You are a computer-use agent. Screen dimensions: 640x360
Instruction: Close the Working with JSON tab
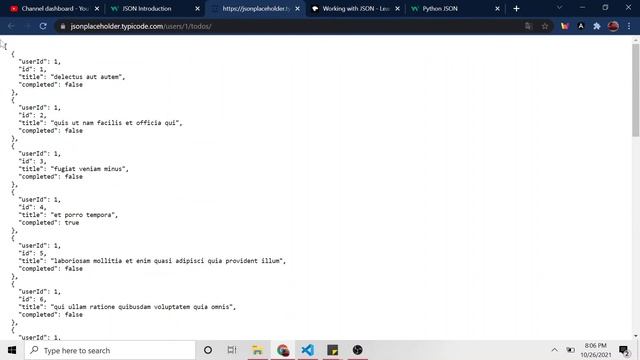pyautogui.click(x=398, y=9)
